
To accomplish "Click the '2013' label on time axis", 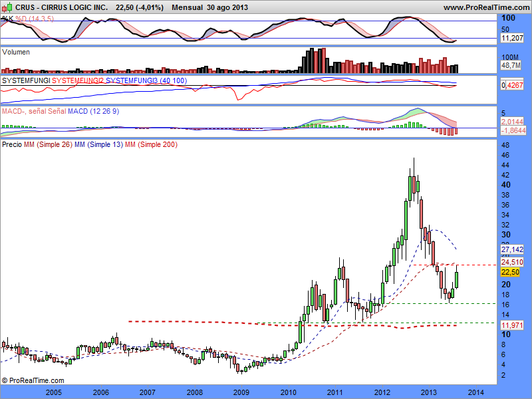I will coord(429,392).
